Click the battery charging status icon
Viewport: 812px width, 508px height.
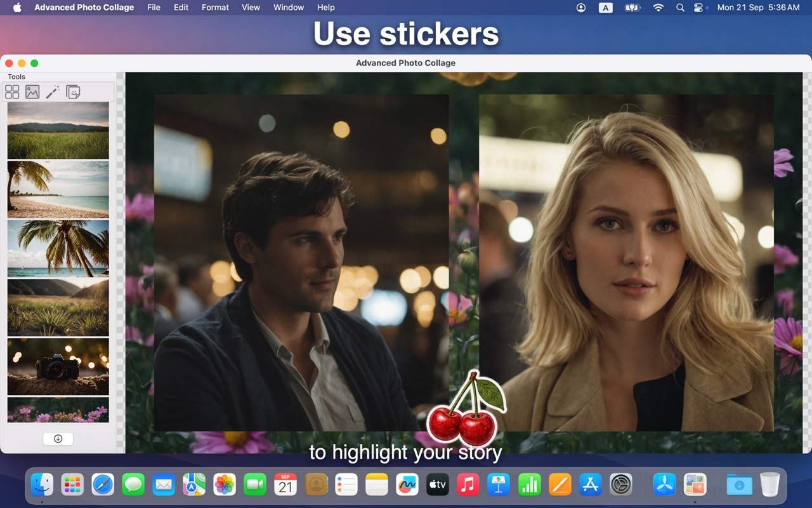[632, 8]
